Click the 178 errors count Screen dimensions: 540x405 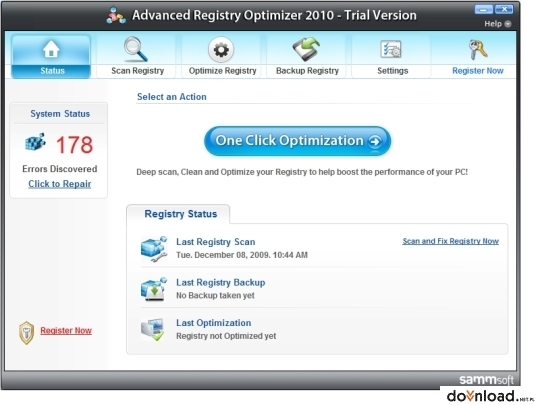tap(74, 145)
